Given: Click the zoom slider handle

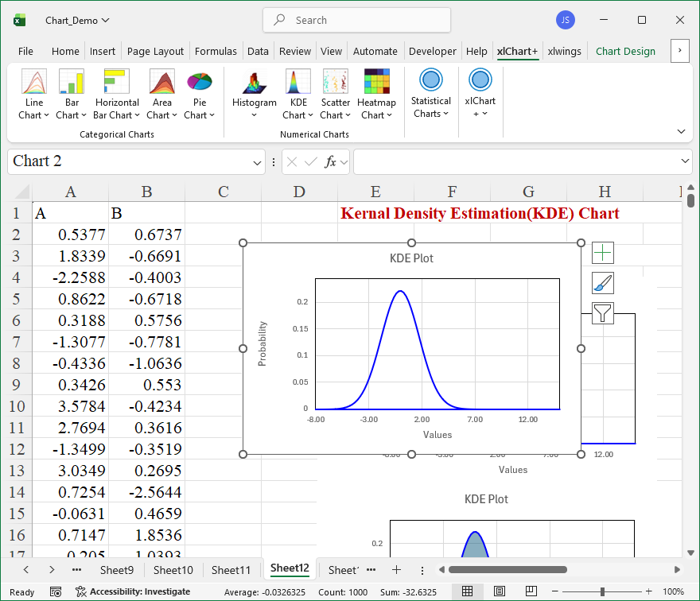Looking at the screenshot, I should pyautogui.click(x=603, y=591).
